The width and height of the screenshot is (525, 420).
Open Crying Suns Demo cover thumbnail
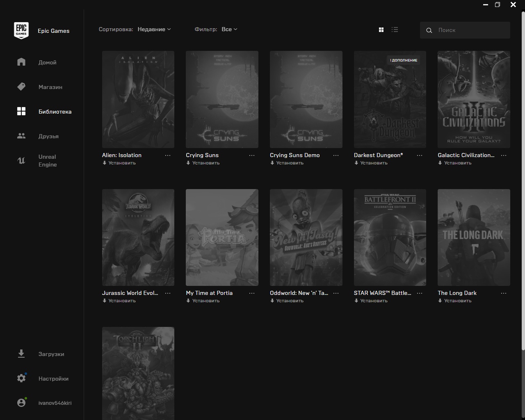coord(306,99)
